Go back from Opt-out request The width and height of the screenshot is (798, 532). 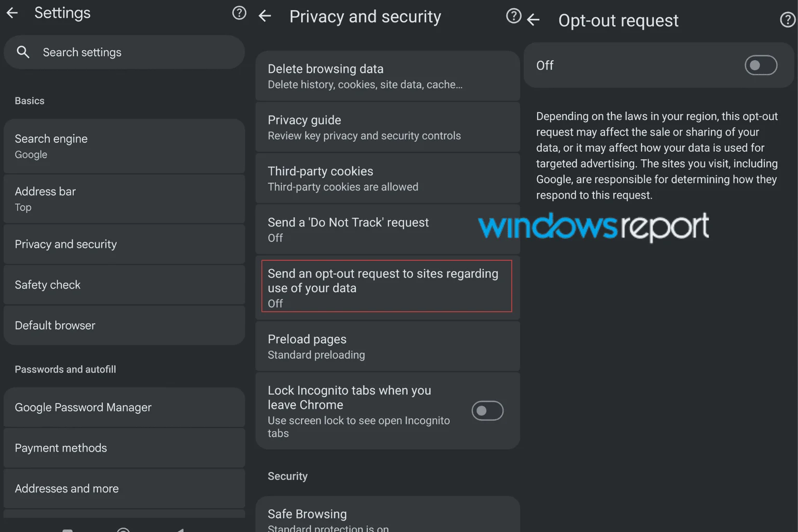(x=533, y=20)
